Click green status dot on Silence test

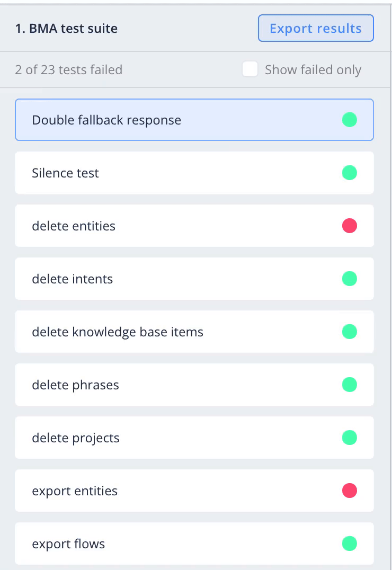350,173
